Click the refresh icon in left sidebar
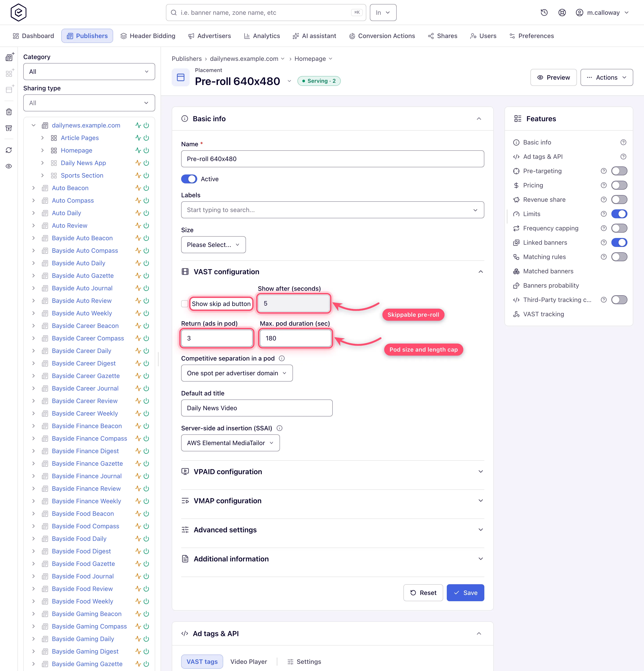This screenshot has width=644, height=671. click(x=9, y=150)
